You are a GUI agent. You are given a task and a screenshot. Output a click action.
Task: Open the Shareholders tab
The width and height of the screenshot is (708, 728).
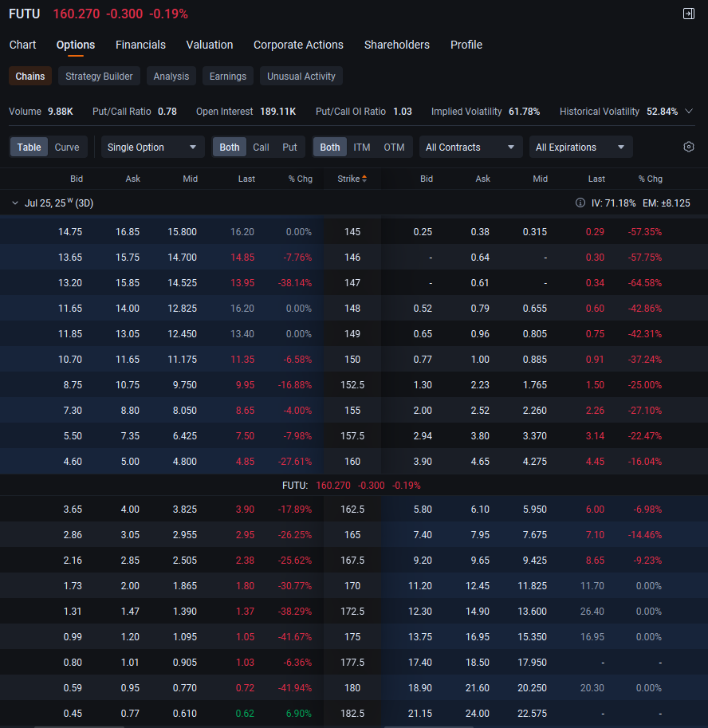[397, 45]
